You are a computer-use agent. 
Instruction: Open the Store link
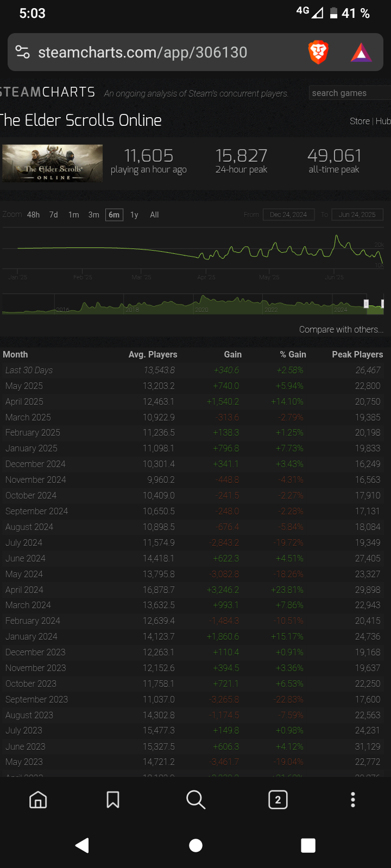click(360, 121)
